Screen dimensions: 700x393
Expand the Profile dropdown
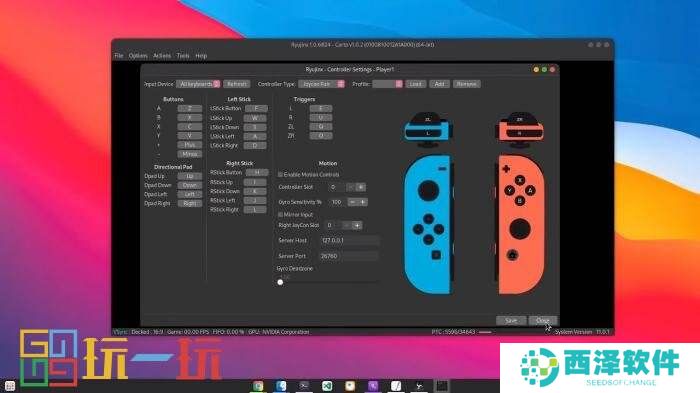tap(388, 84)
